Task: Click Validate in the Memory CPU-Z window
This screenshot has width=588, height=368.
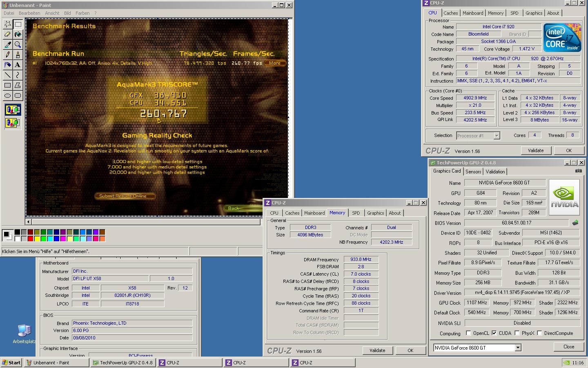Action: pos(377,350)
